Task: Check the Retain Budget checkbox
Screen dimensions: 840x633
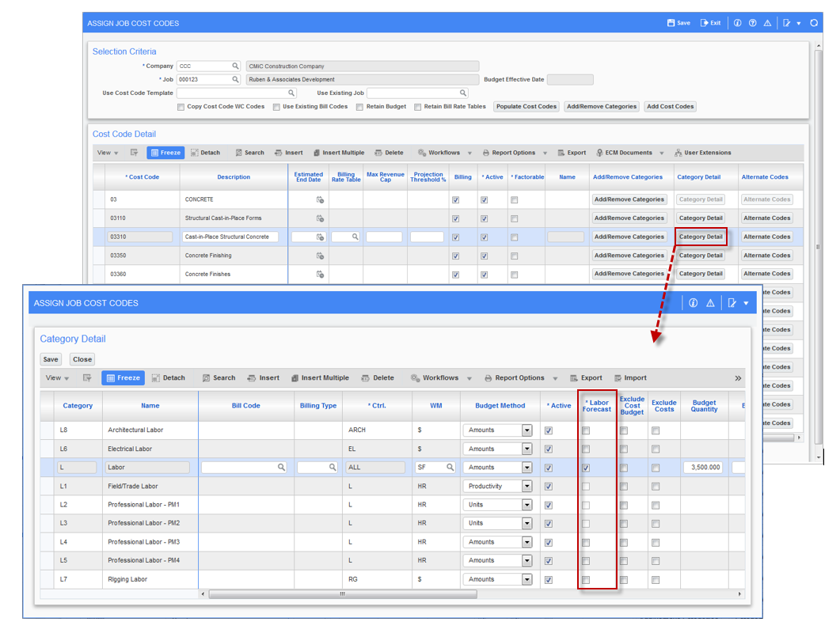Action: point(360,107)
